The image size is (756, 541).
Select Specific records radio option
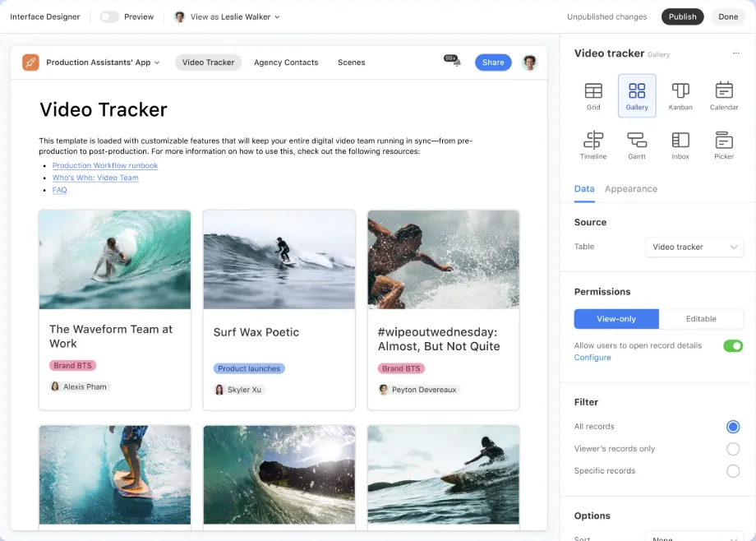733,471
